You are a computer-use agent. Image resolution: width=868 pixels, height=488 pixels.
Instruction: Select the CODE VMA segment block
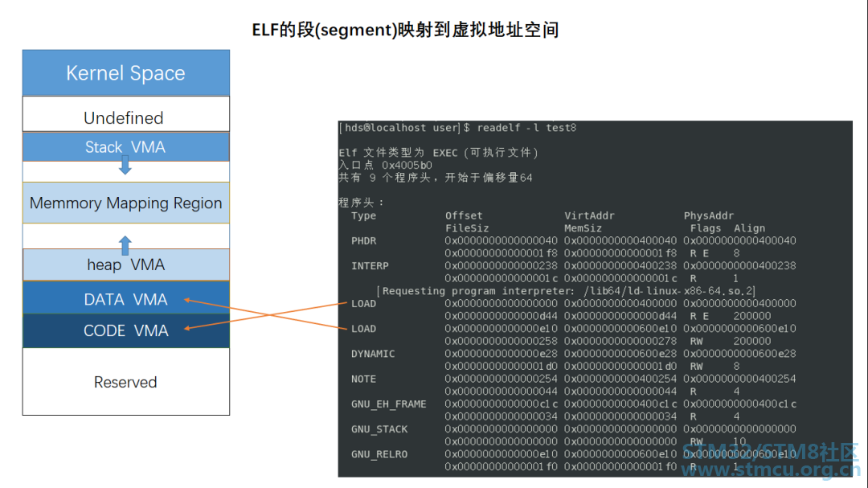tap(125, 330)
